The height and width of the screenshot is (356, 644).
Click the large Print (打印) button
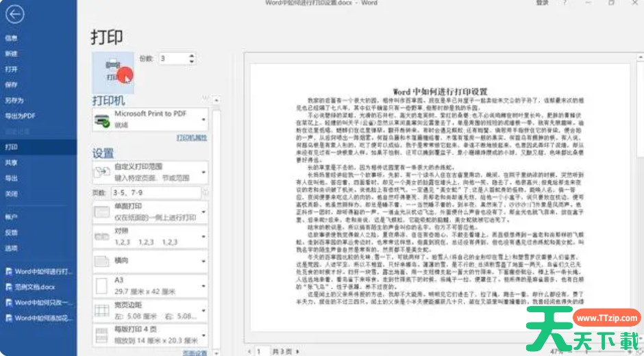tap(114, 72)
